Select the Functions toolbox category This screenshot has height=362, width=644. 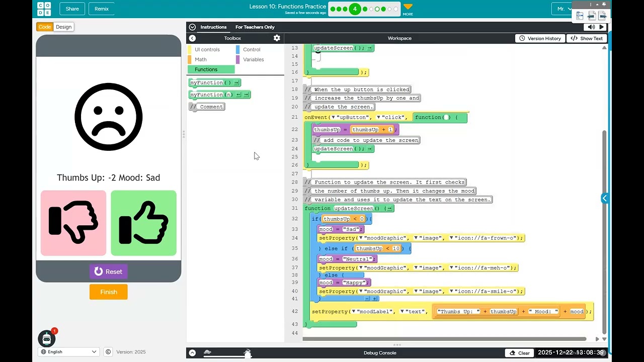pos(211,69)
